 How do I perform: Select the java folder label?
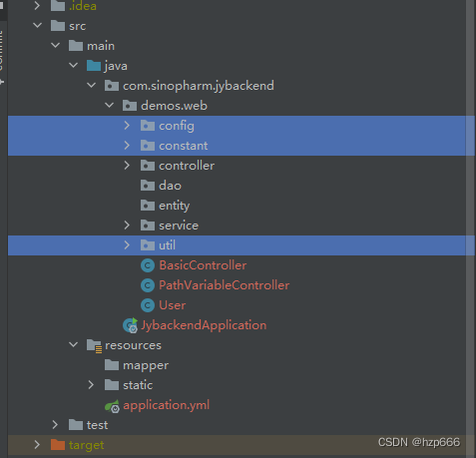pos(116,66)
